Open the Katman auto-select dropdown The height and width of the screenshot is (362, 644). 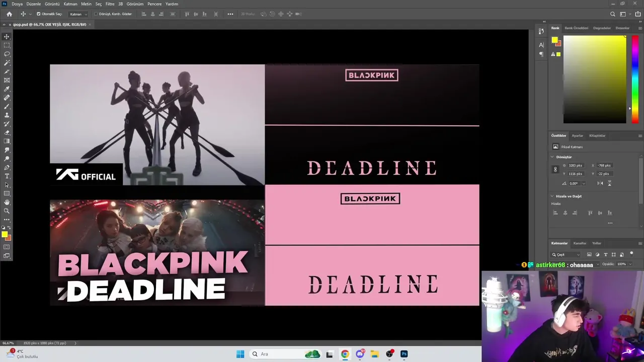point(78,14)
